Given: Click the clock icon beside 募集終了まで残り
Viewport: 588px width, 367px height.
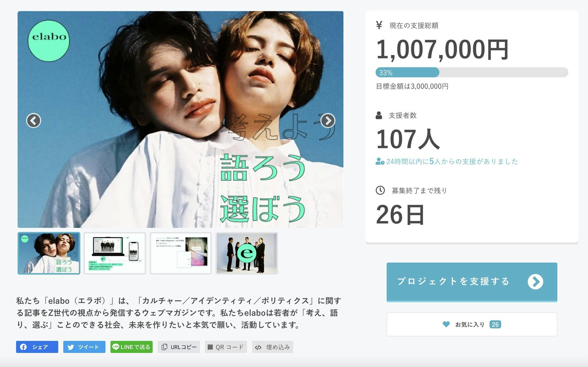Looking at the screenshot, I should (380, 190).
